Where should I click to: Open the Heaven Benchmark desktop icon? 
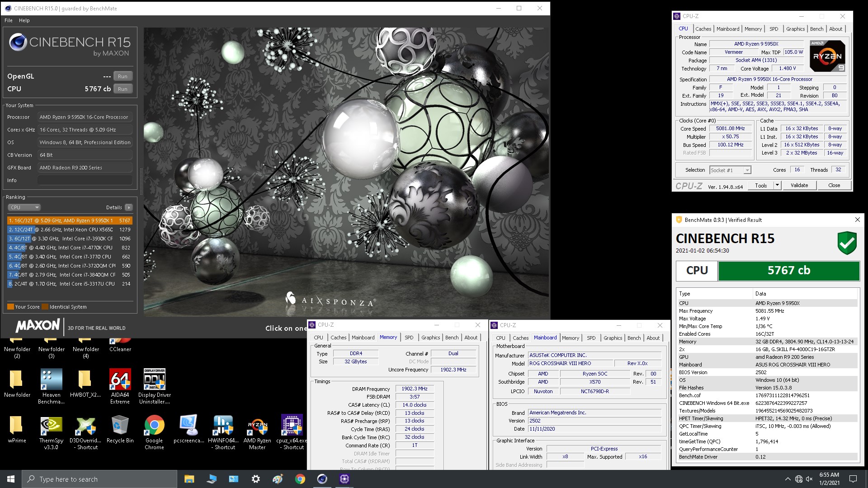click(51, 386)
